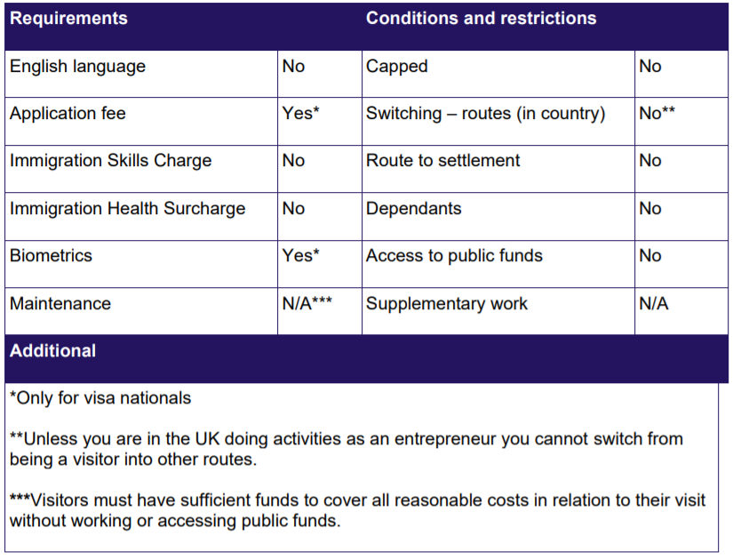Click the English language row label
Image resolution: width=733 pixels, height=560 pixels.
coord(77,67)
